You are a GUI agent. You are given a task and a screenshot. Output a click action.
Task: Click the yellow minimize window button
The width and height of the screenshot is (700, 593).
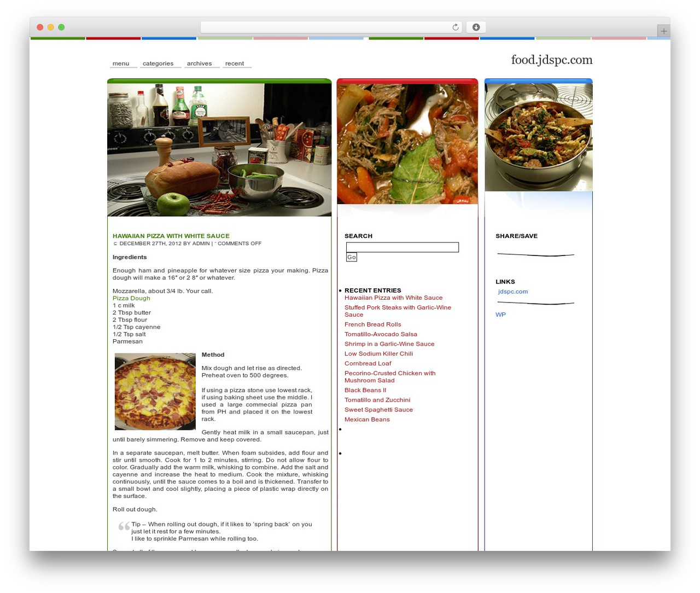pyautogui.click(x=51, y=27)
